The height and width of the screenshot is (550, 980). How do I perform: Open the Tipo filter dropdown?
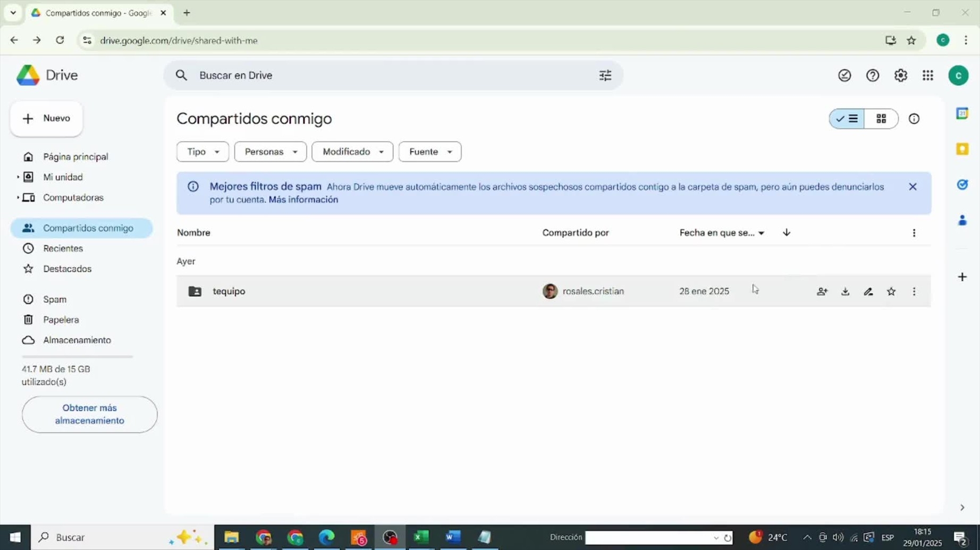tap(202, 152)
